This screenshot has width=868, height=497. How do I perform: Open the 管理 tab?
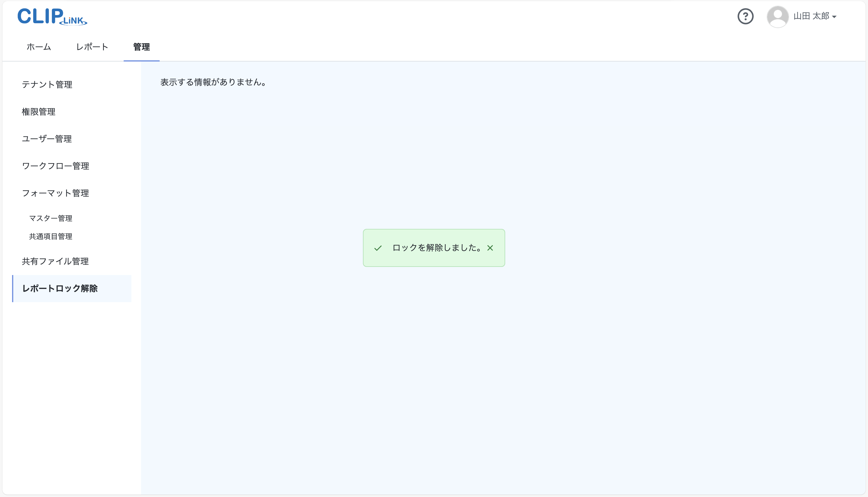141,47
